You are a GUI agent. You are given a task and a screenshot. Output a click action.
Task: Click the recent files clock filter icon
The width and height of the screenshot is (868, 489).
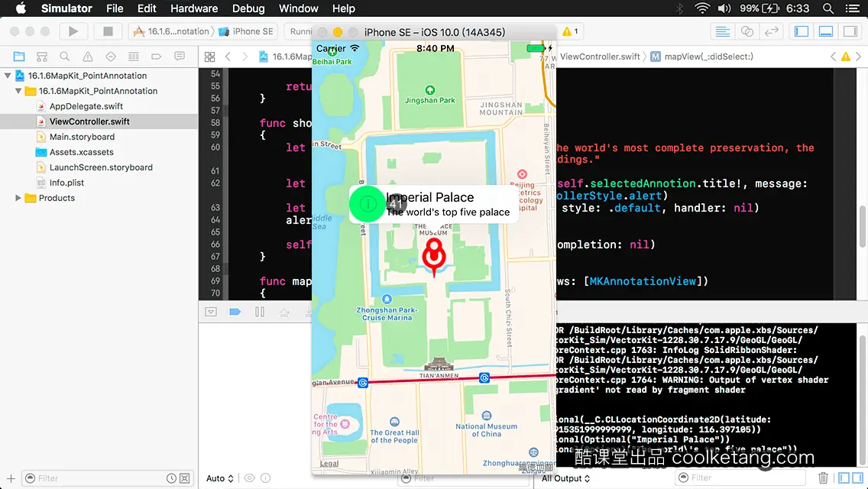tap(172, 478)
